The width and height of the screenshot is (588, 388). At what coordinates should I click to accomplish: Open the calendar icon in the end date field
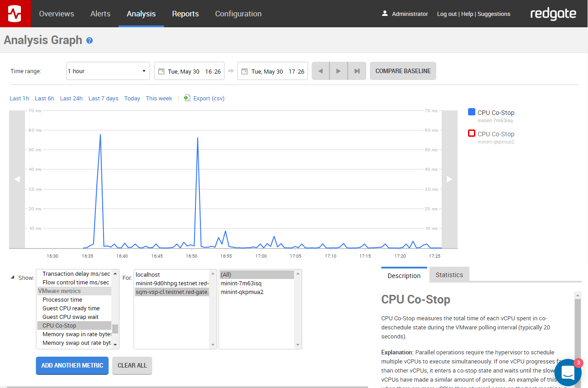pos(244,71)
